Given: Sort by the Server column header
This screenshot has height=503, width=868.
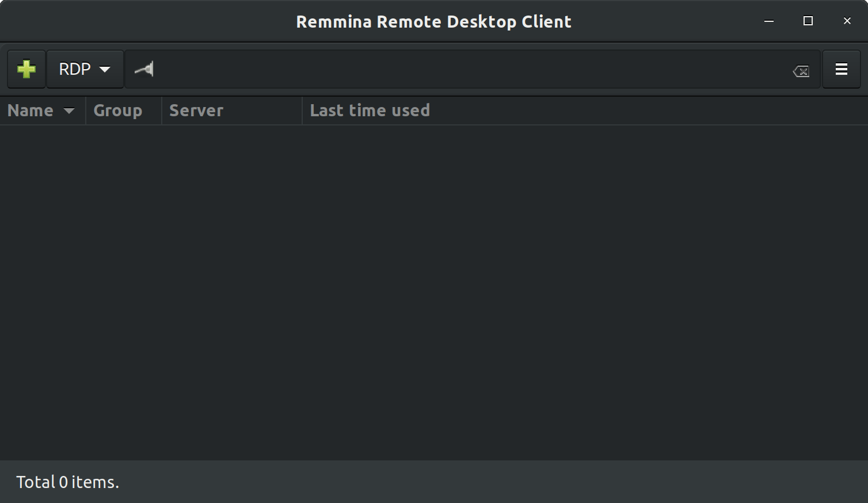Looking at the screenshot, I should click(232, 110).
